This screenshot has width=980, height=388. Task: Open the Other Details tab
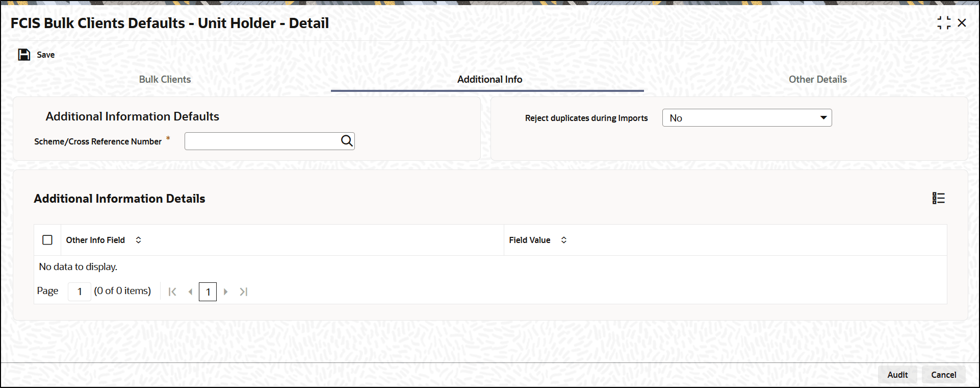817,79
